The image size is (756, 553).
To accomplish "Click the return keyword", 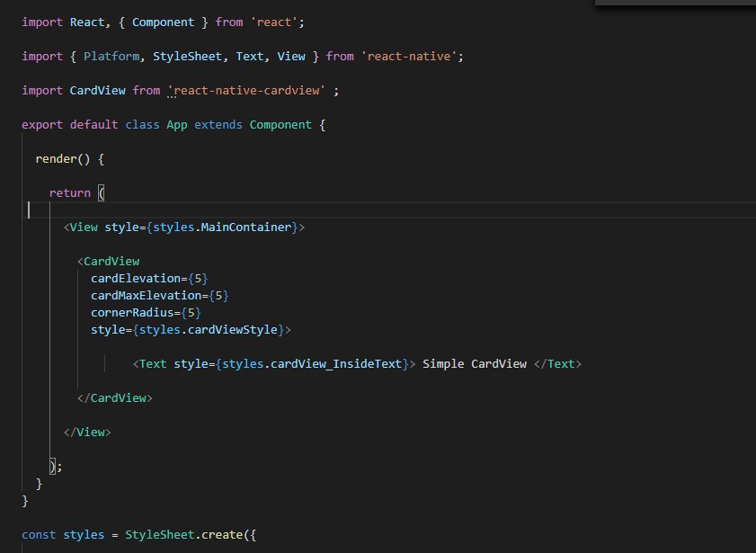I will (70, 193).
